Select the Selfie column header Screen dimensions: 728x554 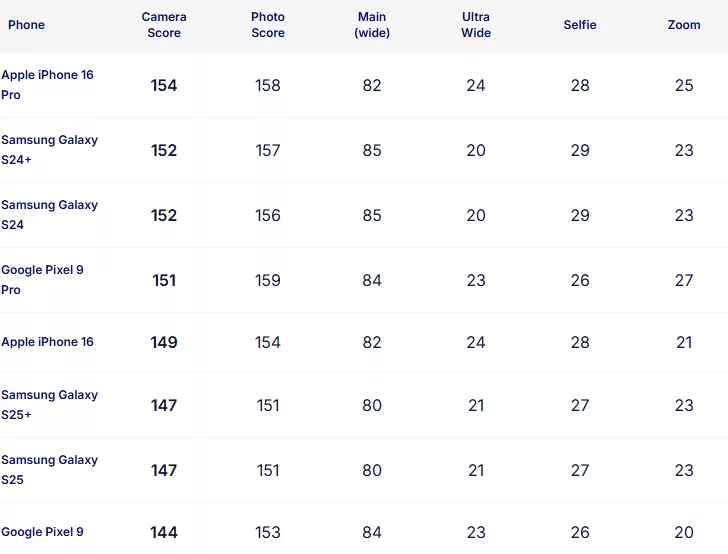[x=580, y=25]
